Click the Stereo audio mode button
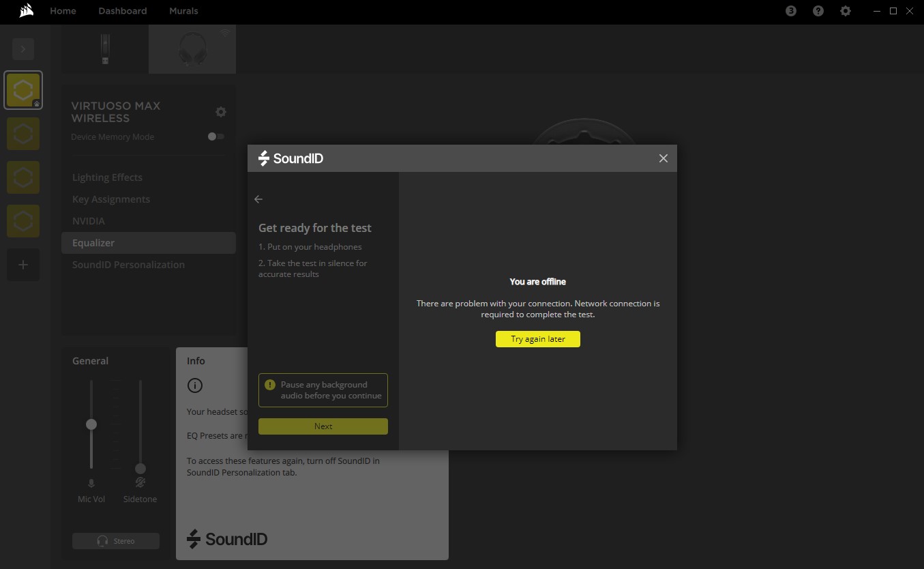The width and height of the screenshot is (924, 569). 116,541
